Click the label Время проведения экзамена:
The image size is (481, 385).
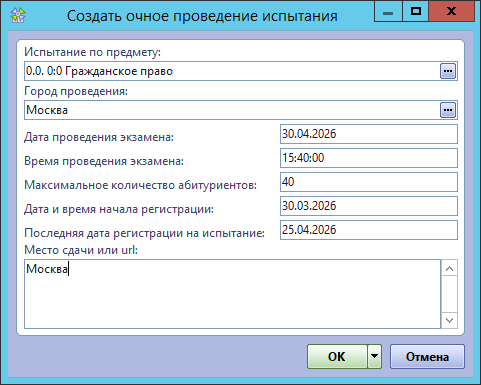tap(104, 161)
